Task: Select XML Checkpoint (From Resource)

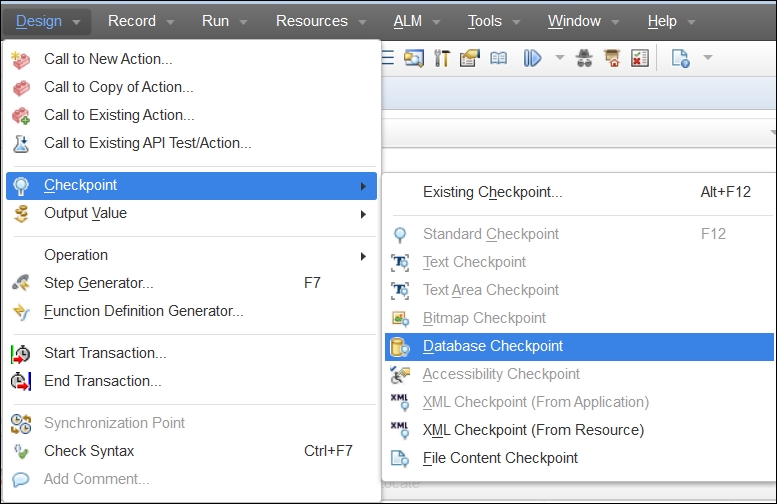Action: 533,431
